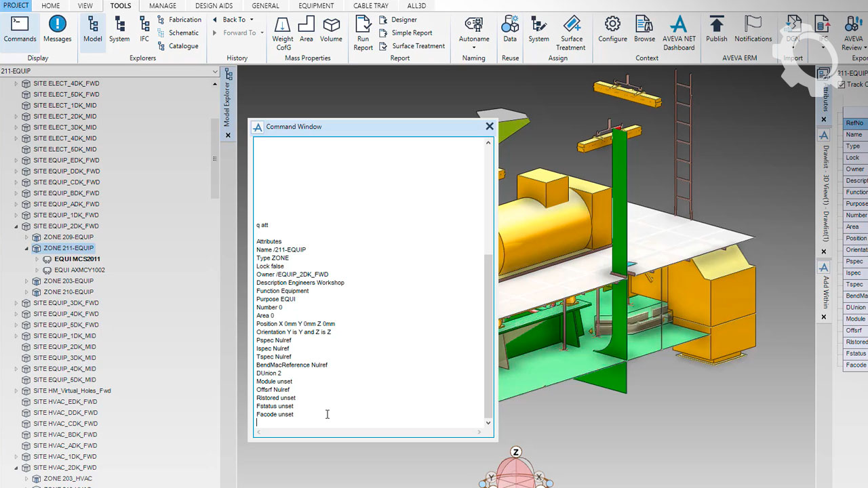Select EQUI AXMCY1002 in the tree
The image size is (868, 488).
click(x=79, y=270)
